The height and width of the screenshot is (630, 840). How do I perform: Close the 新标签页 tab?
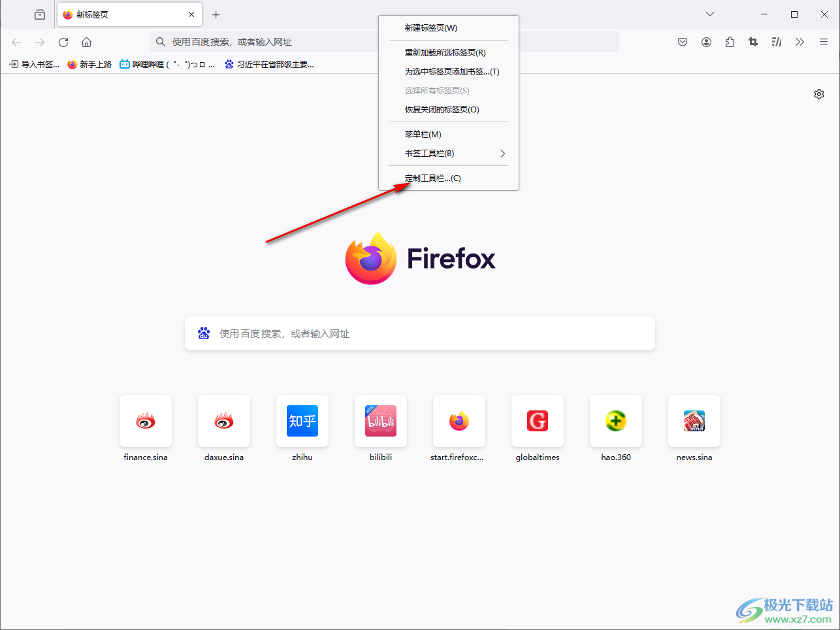click(x=191, y=14)
